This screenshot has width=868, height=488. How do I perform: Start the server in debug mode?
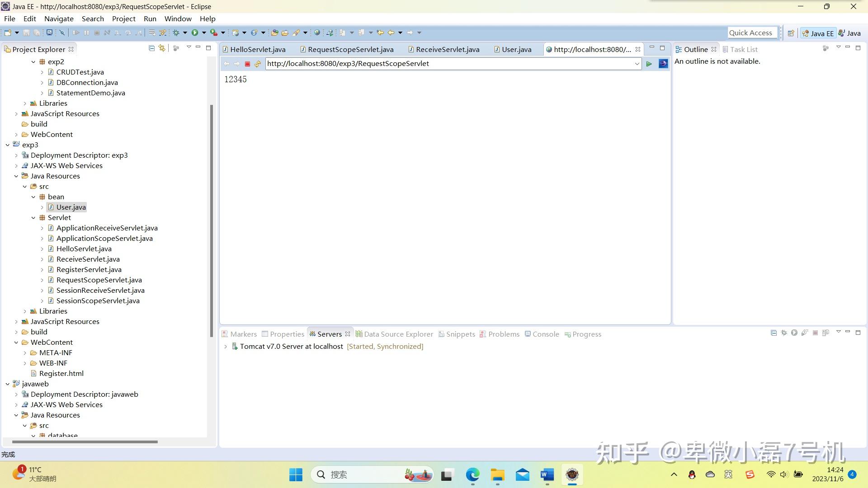[x=784, y=333]
